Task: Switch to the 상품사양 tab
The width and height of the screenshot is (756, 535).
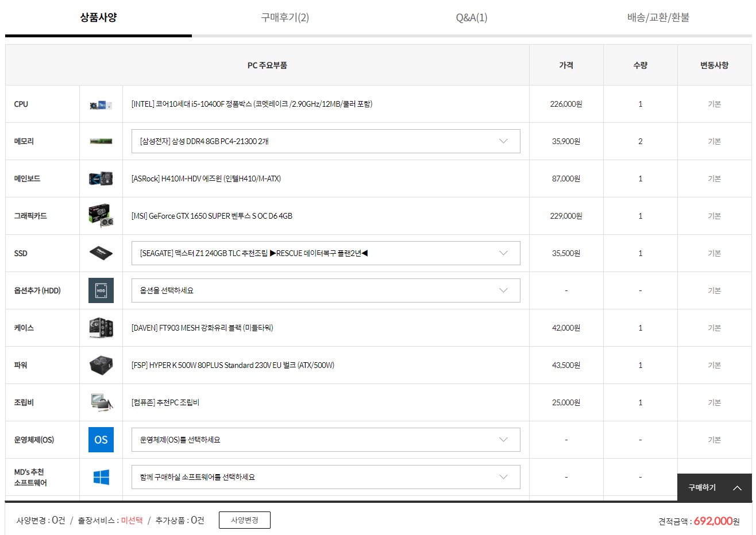Action: 98,17
